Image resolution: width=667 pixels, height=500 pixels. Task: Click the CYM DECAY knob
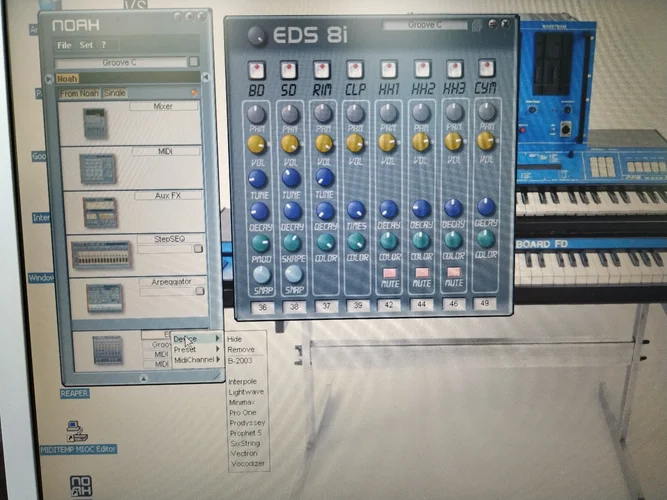(x=486, y=207)
